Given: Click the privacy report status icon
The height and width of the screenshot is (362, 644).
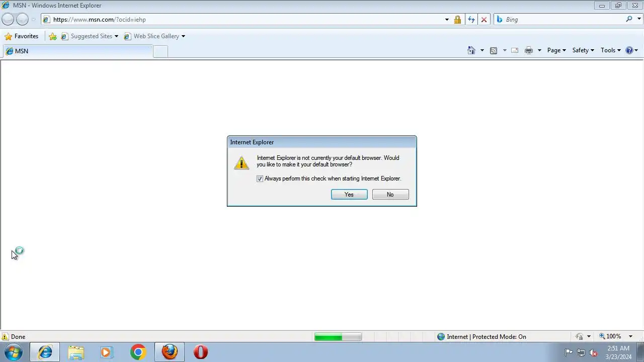Looking at the screenshot, I should (x=580, y=337).
